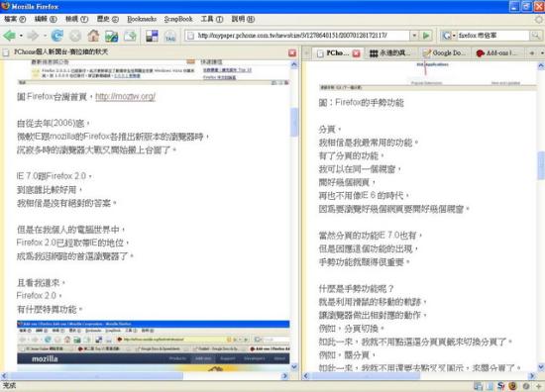
Task: Click the grey round status bar icon
Action: (x=526, y=386)
